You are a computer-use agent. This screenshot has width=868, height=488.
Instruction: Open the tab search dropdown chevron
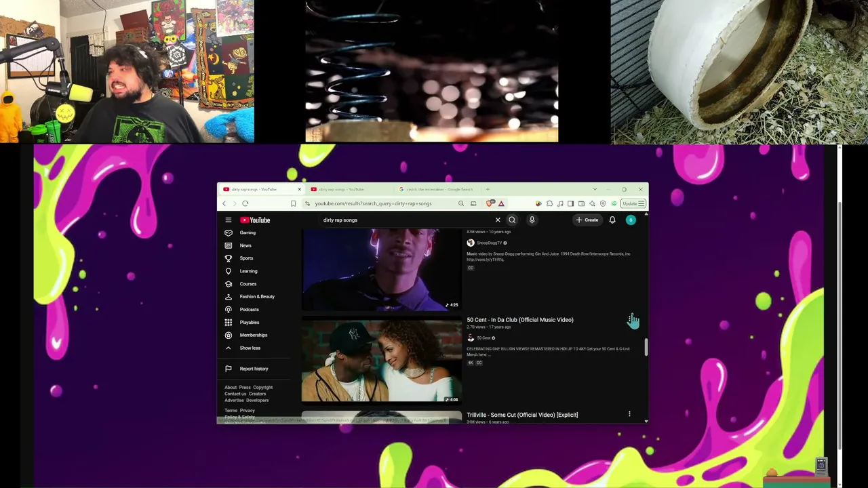point(595,190)
